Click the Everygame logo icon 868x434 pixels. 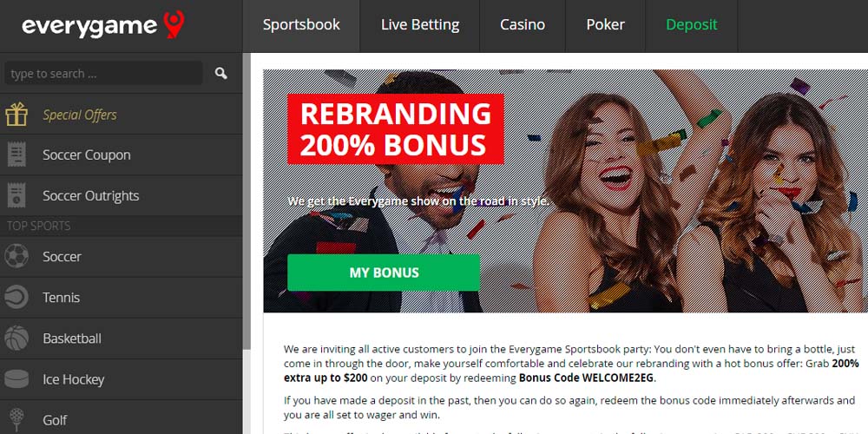tap(174, 25)
